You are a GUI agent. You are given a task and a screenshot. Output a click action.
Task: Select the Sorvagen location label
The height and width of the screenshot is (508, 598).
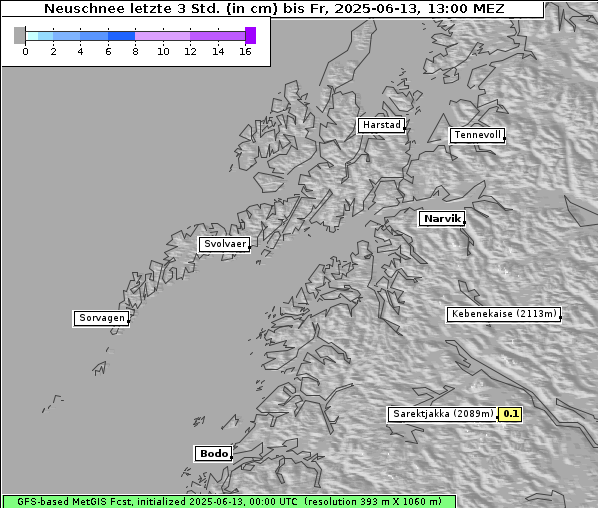click(x=101, y=318)
